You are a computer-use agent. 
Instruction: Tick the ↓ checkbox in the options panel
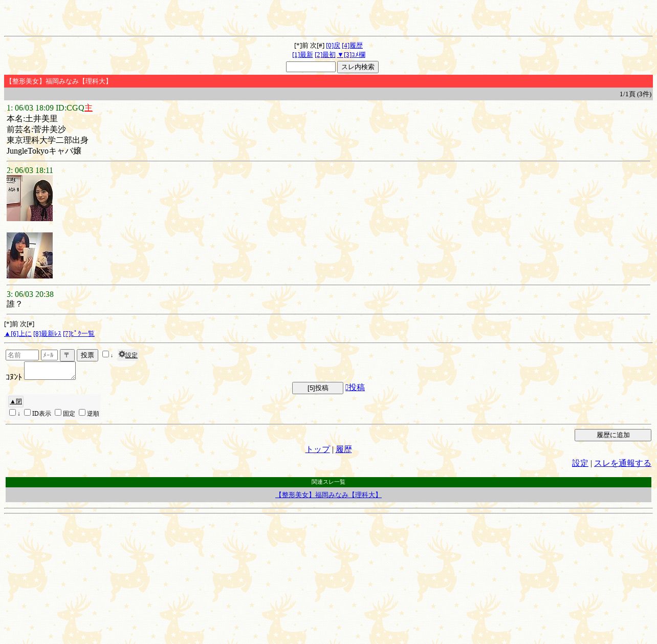coord(12,413)
